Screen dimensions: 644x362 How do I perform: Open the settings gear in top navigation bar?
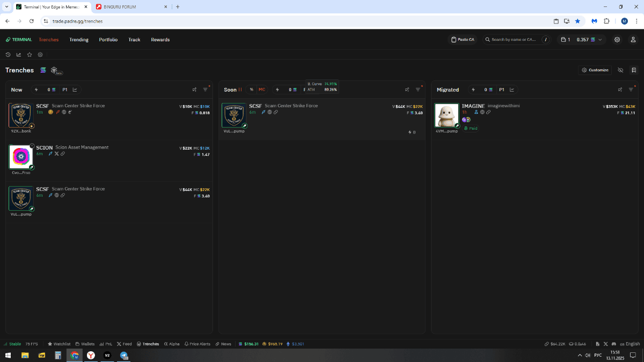pyautogui.click(x=617, y=40)
